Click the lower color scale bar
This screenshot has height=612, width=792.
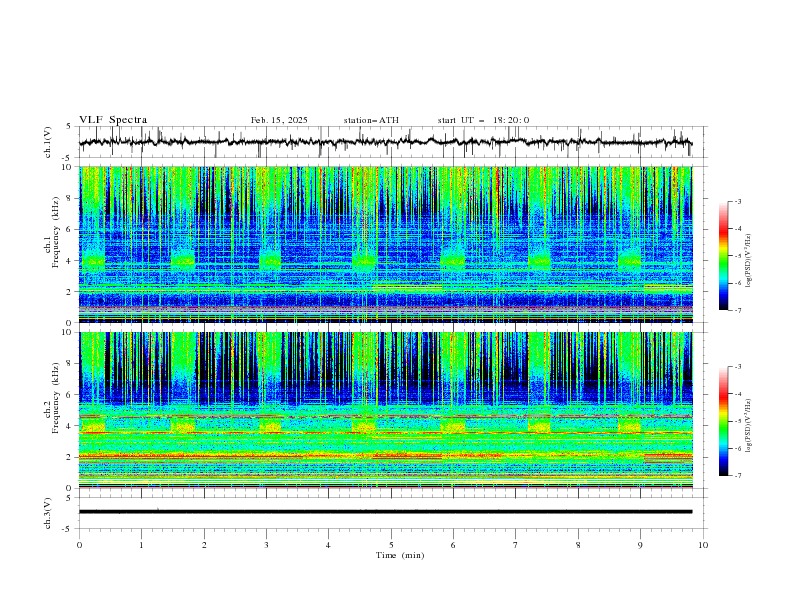(x=723, y=421)
